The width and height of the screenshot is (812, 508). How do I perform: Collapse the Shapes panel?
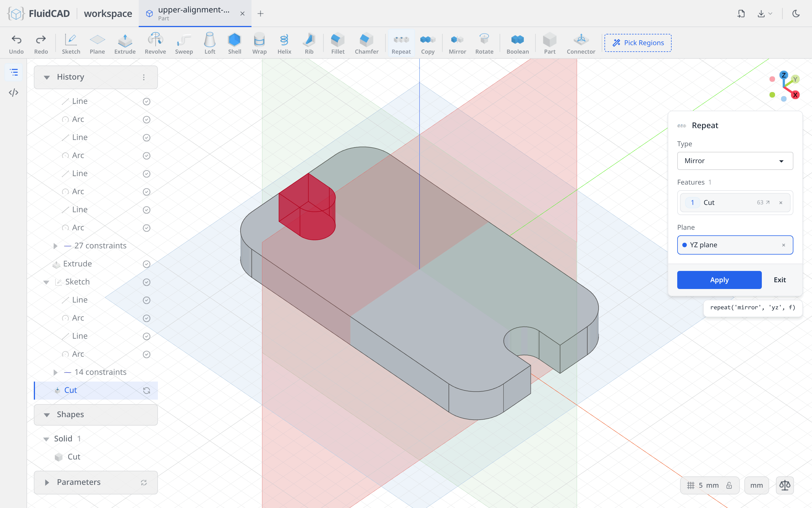pyautogui.click(x=47, y=415)
